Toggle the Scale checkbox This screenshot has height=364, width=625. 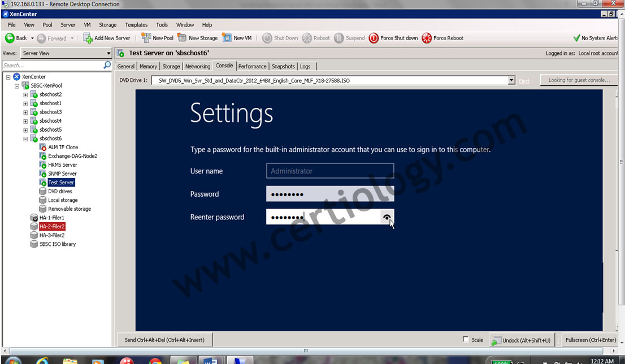[x=466, y=339]
